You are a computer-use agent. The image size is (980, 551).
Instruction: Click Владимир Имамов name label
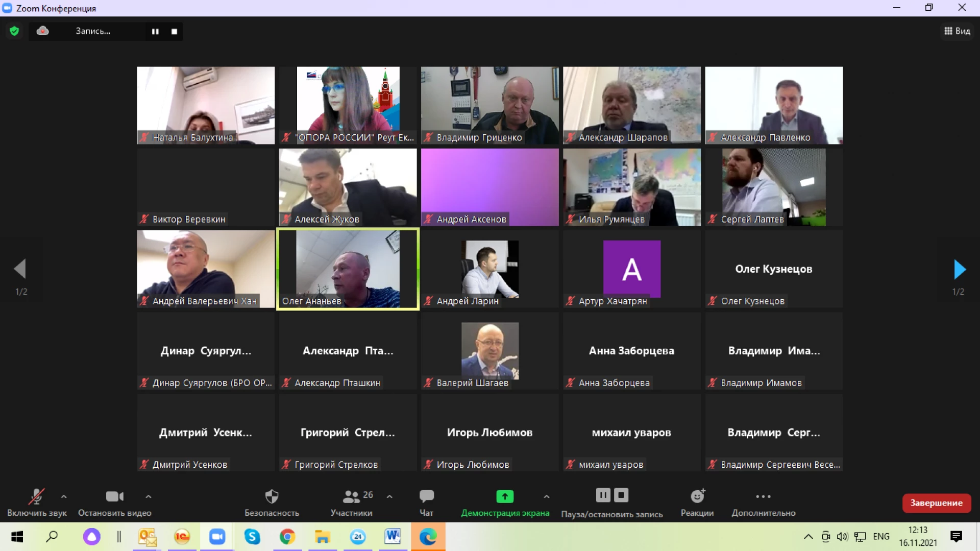pyautogui.click(x=755, y=382)
